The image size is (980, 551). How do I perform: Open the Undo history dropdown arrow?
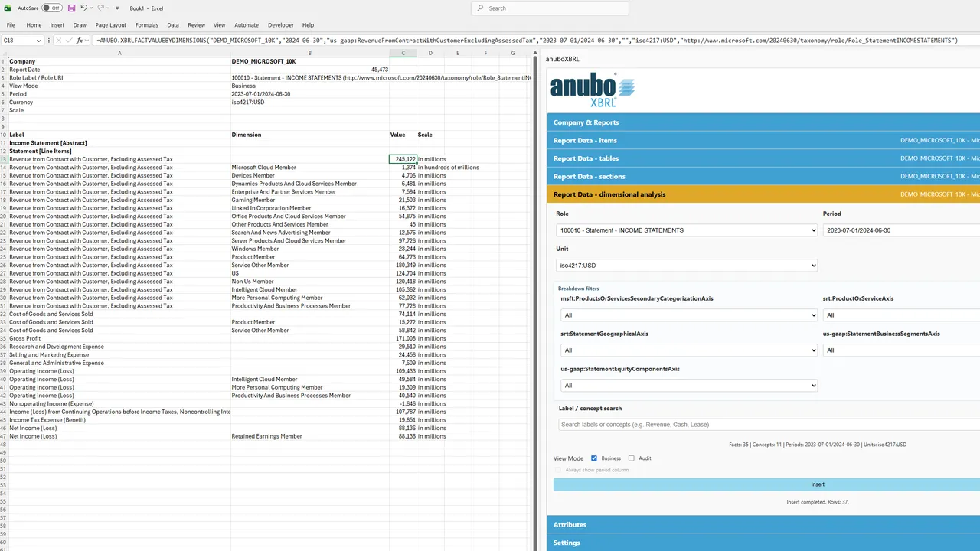[x=92, y=8]
